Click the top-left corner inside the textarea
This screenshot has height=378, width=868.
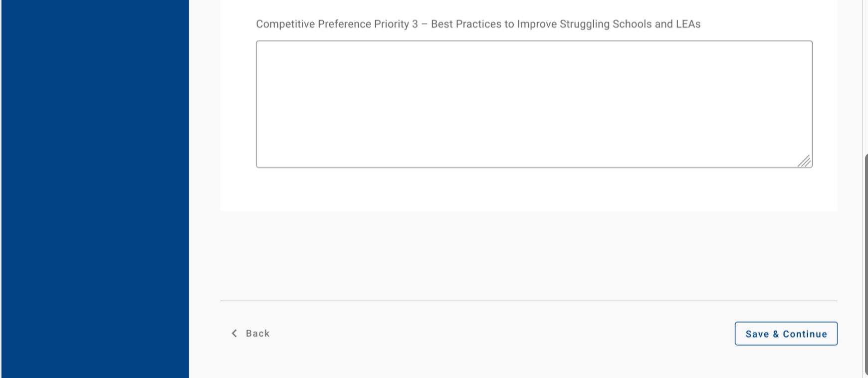click(262, 47)
